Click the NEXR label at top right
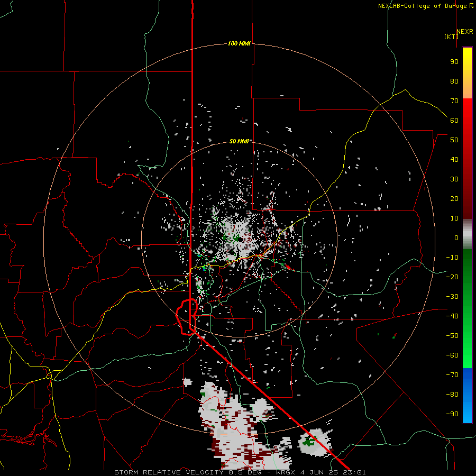This screenshot has width=476, height=476. (x=465, y=32)
